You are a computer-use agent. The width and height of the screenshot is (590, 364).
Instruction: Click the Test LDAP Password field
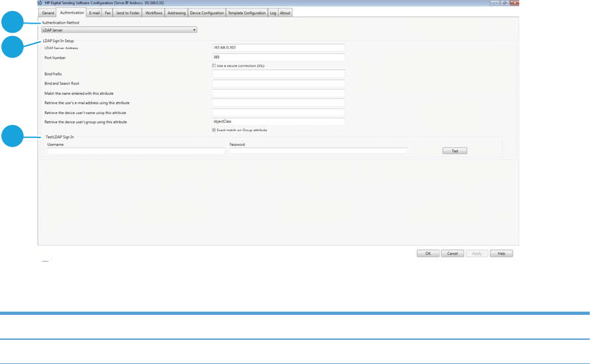[x=318, y=151]
